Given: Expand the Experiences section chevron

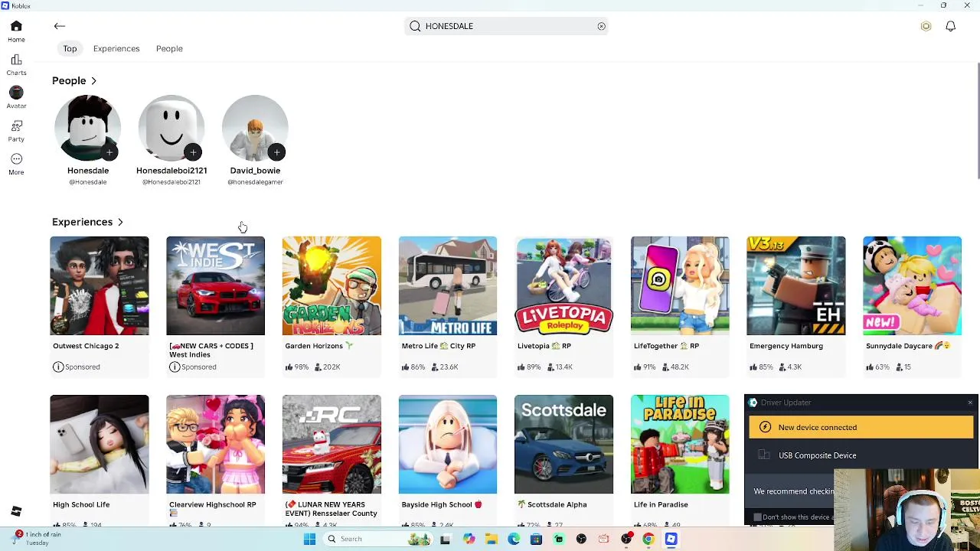Looking at the screenshot, I should pos(120,223).
